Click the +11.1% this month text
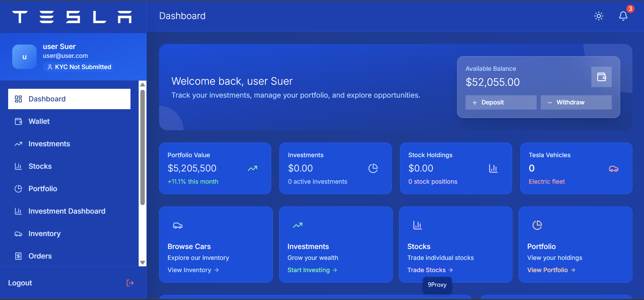Image resolution: width=644 pixels, height=300 pixels. coord(193,182)
